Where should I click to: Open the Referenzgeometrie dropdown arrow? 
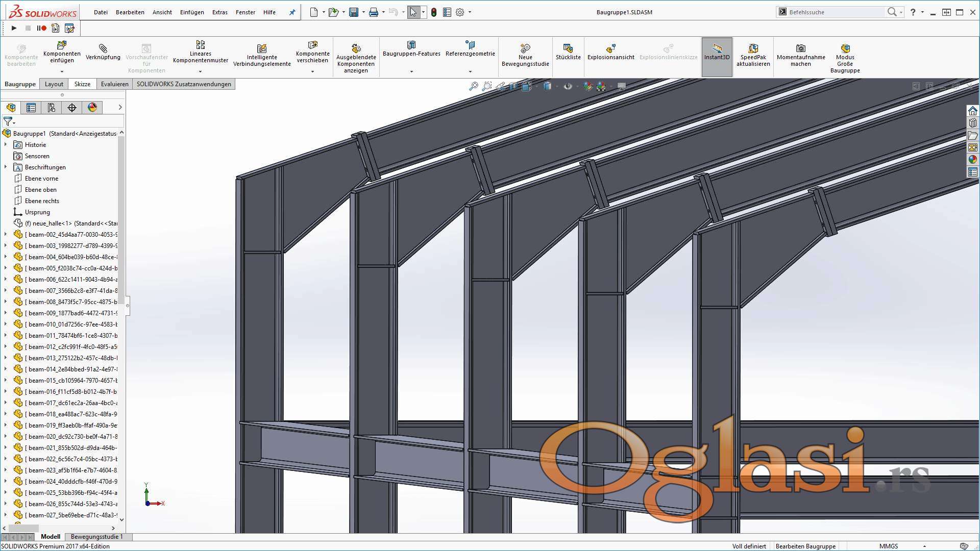pos(470,71)
